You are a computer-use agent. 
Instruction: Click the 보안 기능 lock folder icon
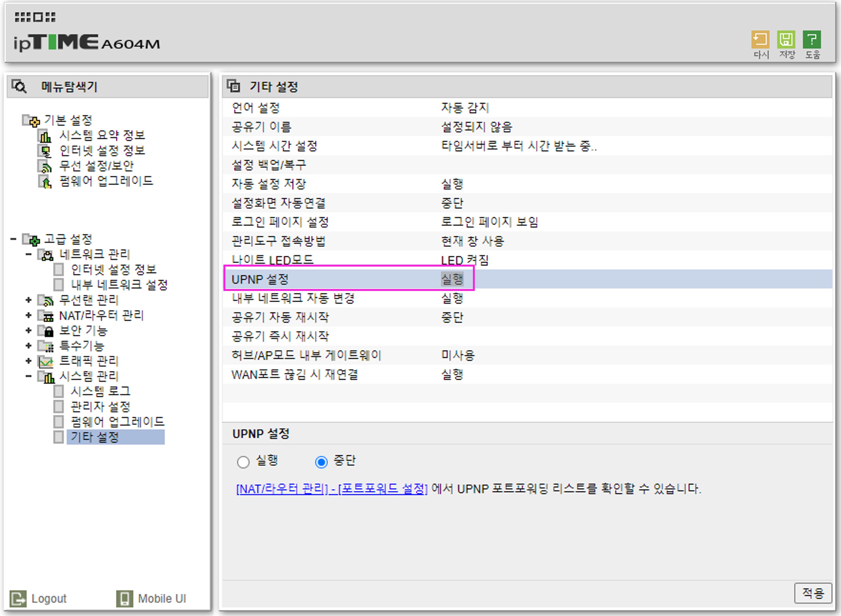click(46, 331)
